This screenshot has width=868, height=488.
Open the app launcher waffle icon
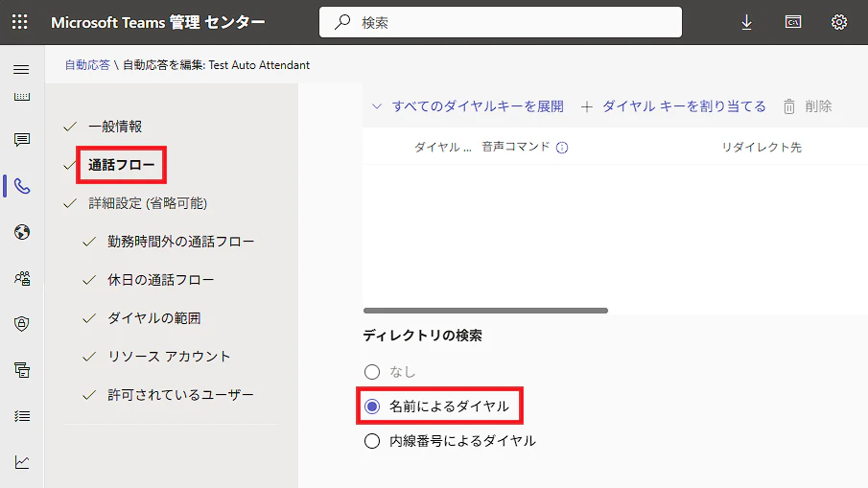click(x=20, y=22)
